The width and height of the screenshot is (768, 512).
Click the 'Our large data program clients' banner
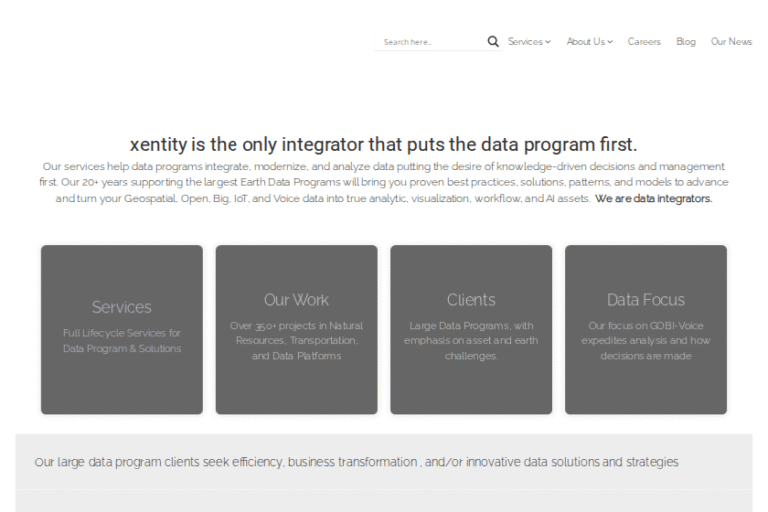(356, 462)
